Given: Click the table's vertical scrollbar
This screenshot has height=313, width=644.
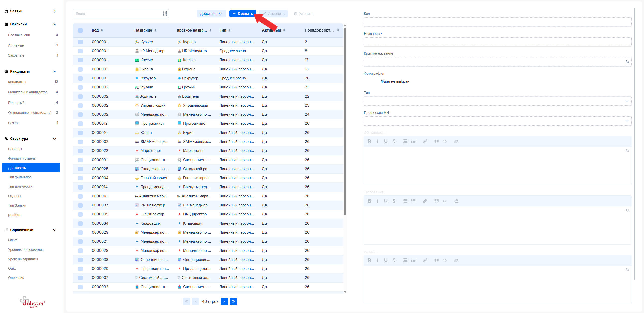Looking at the screenshot, I should click(x=345, y=121).
